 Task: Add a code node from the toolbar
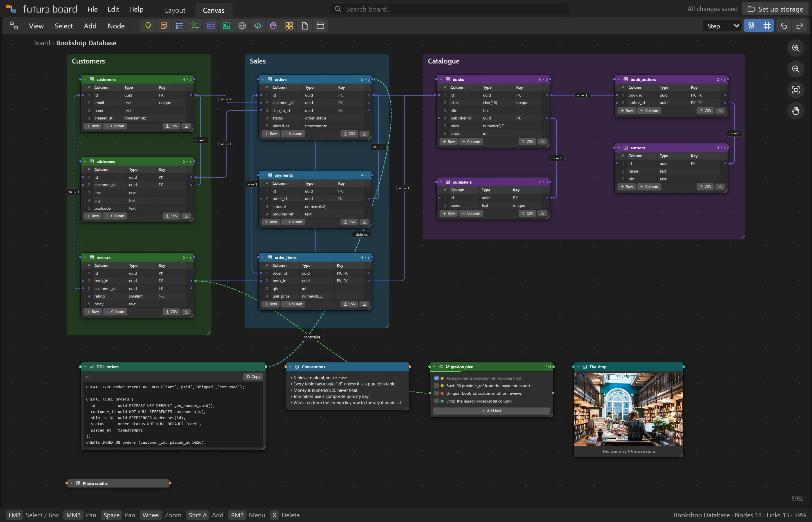pyautogui.click(x=258, y=26)
